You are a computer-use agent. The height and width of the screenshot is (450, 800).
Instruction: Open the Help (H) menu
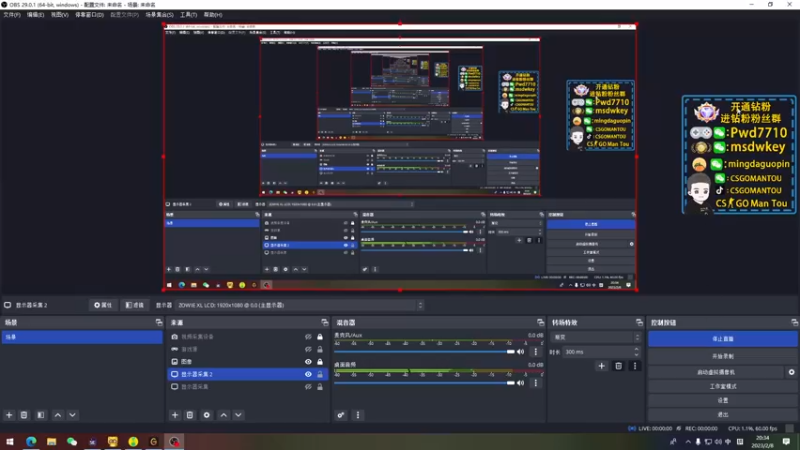(213, 15)
